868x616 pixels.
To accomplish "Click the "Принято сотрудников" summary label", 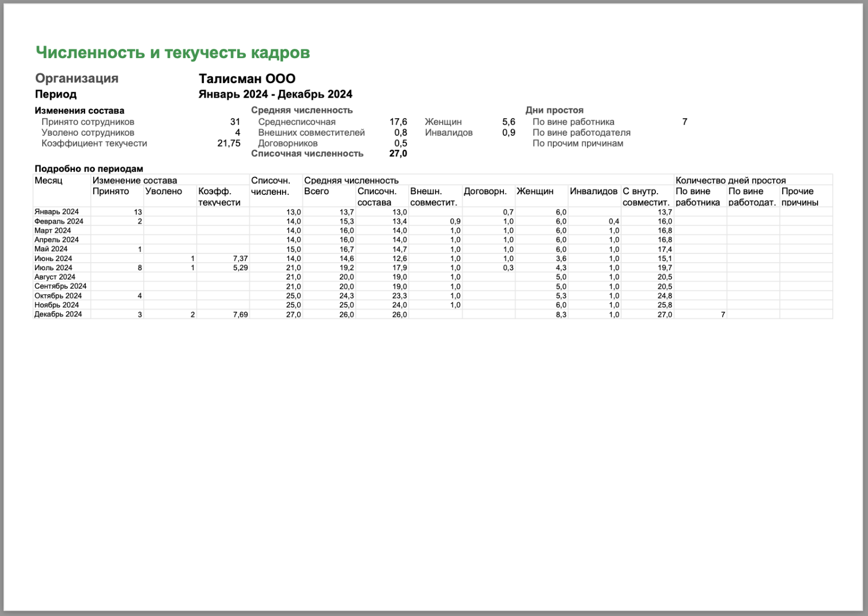I will point(88,122).
